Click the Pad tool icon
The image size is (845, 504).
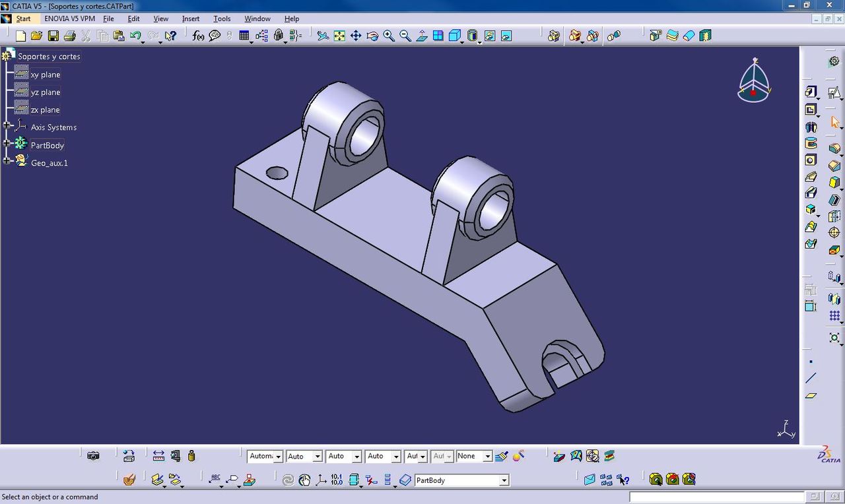coord(811,92)
